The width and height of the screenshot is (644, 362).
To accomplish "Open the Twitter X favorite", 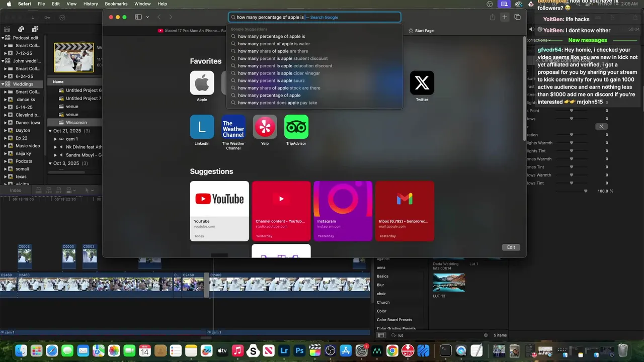I will click(x=422, y=83).
